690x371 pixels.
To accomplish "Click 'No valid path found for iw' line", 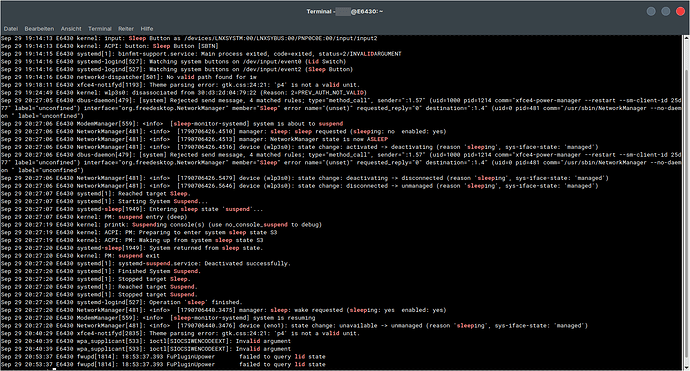I will (128, 77).
